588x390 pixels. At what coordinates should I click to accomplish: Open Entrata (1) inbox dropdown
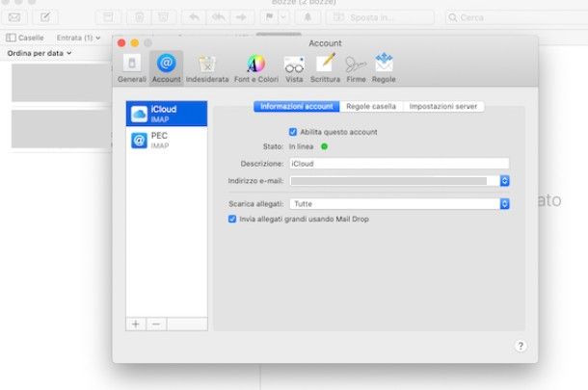[x=78, y=38]
